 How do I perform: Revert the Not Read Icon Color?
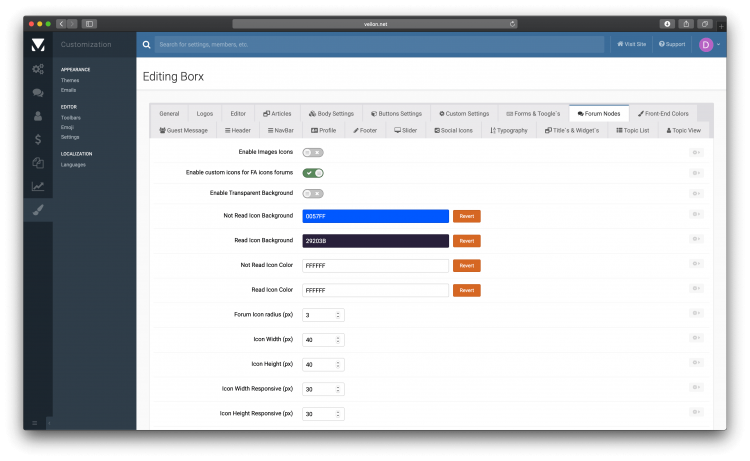coord(467,265)
